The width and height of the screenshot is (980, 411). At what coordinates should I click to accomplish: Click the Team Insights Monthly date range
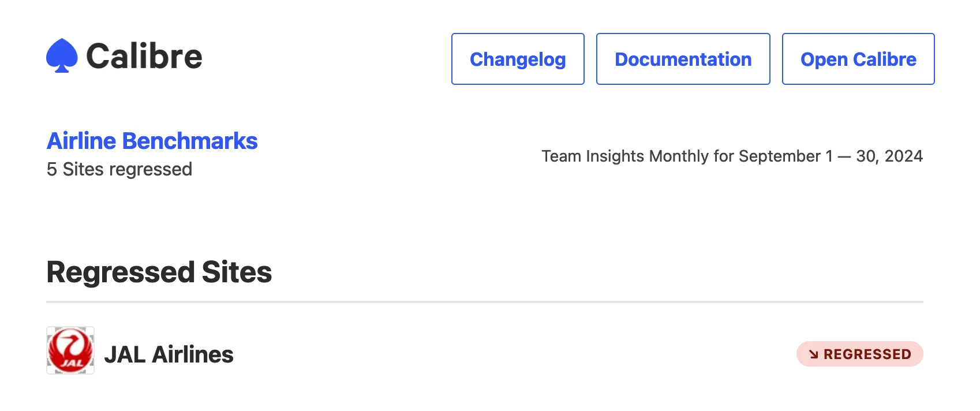pos(731,156)
